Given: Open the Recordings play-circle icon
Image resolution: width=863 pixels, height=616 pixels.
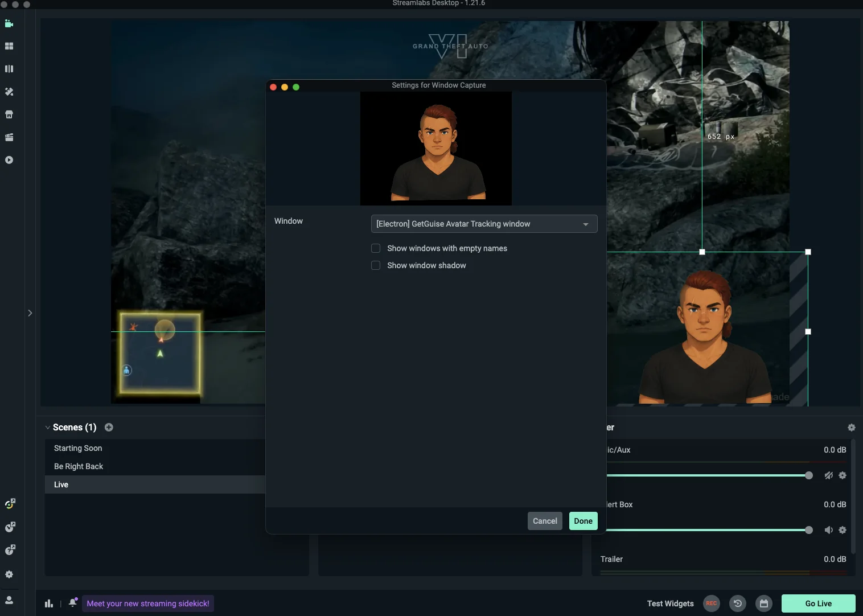Looking at the screenshot, I should tap(9, 160).
